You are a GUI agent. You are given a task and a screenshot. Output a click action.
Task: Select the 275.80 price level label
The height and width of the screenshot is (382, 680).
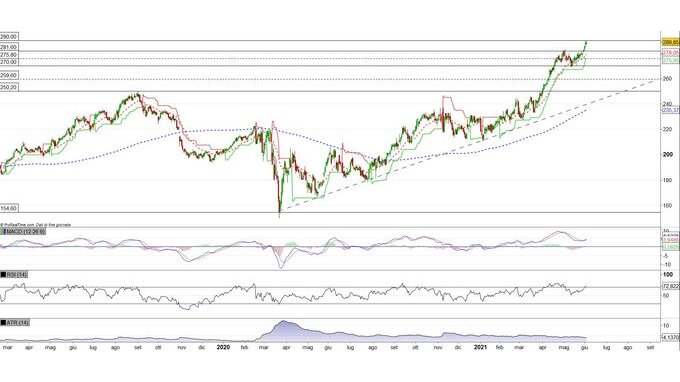[9, 55]
